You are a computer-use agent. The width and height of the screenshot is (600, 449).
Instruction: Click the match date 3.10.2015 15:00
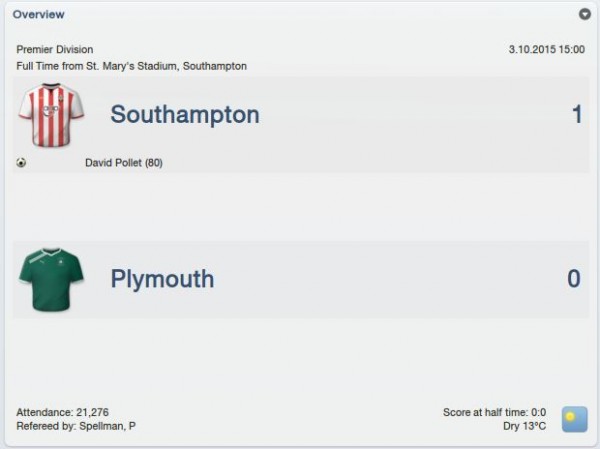tap(546, 49)
